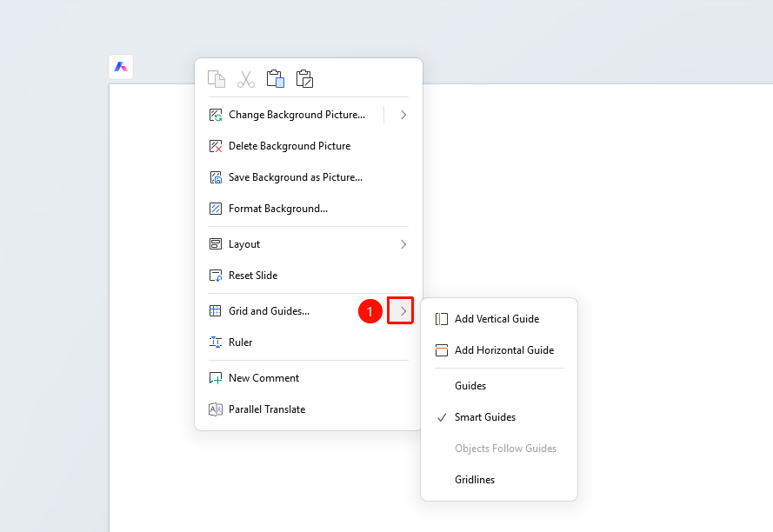Open Format Background...

point(309,209)
